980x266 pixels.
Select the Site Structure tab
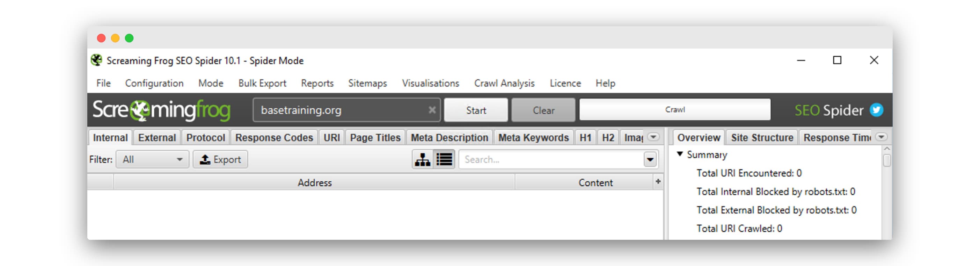[x=762, y=137]
